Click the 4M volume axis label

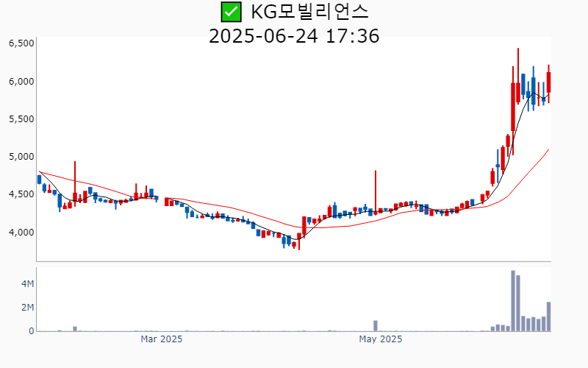(27, 283)
